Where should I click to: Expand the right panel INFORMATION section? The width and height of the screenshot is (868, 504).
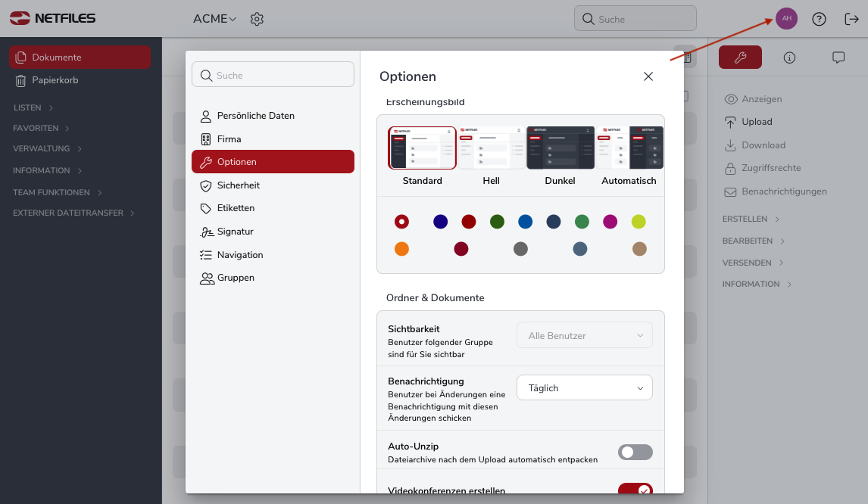point(757,285)
